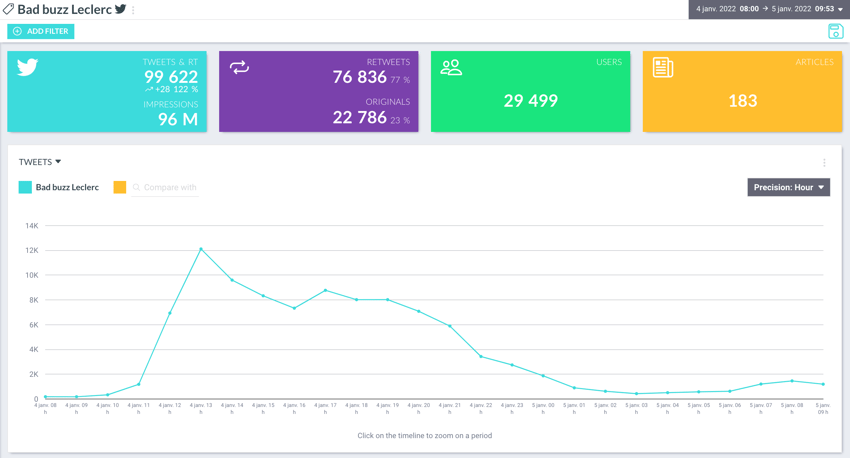The height and width of the screenshot is (458, 850).
Task: Select the 76 836 retweets value
Action: (359, 77)
